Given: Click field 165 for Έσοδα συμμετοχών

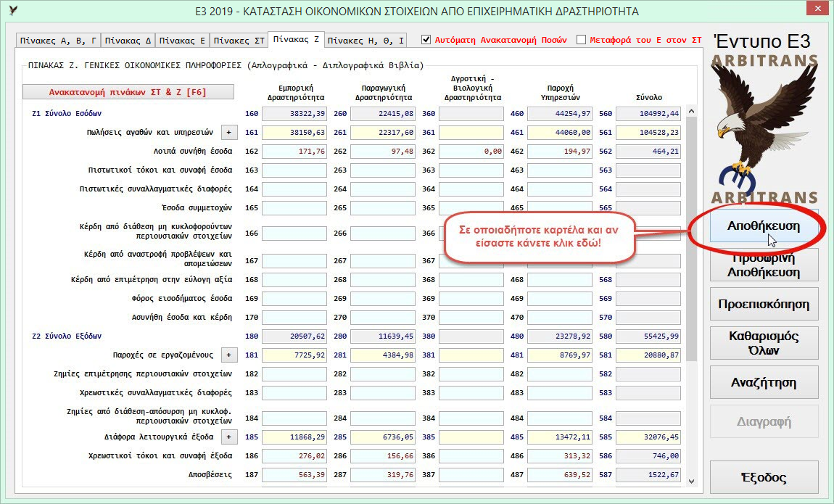Looking at the screenshot, I should [294, 208].
